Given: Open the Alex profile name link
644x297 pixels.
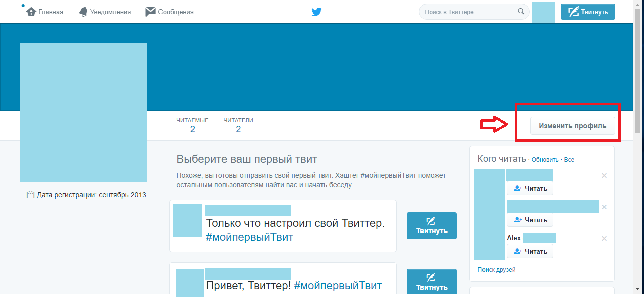Looking at the screenshot, I should [x=514, y=238].
